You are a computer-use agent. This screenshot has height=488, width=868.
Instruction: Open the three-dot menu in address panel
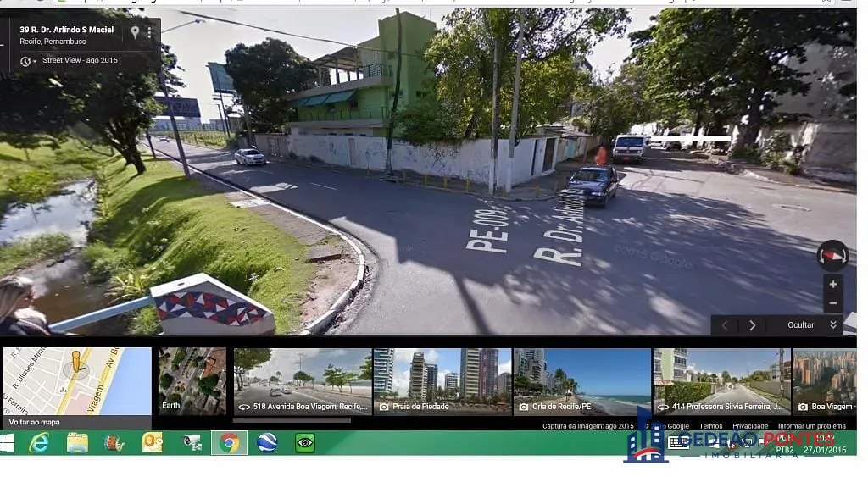[149, 33]
